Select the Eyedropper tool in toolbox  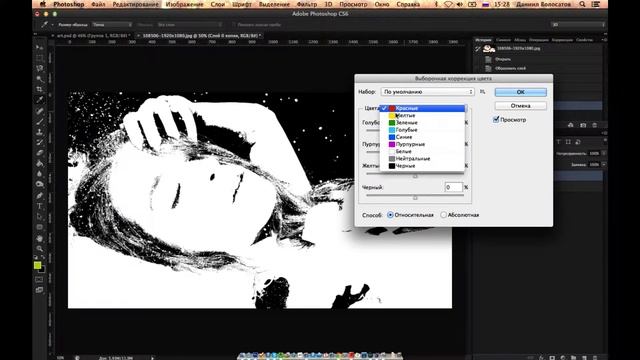40,100
